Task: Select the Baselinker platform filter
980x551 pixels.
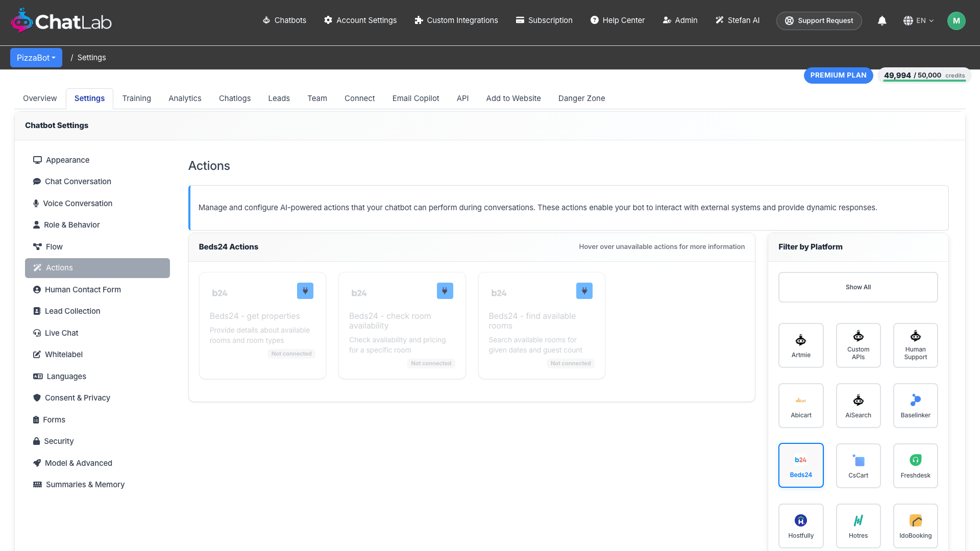Action: 915,406
